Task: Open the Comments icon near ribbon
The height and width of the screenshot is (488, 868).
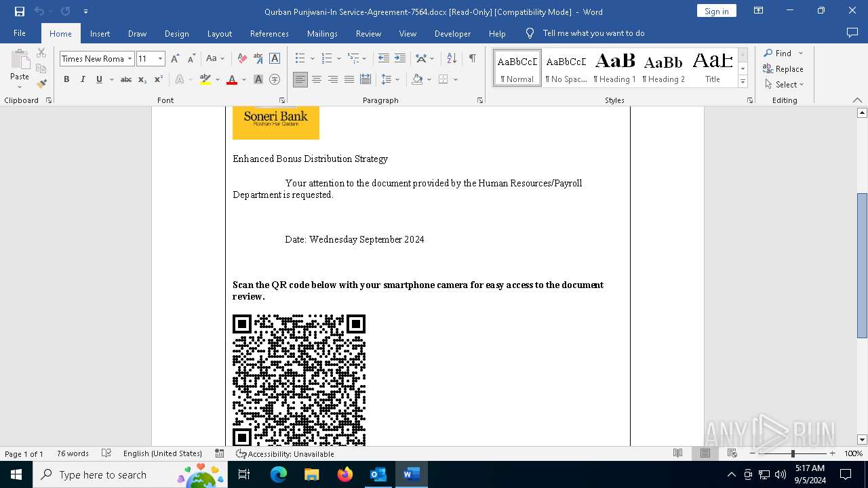Action: click(852, 33)
